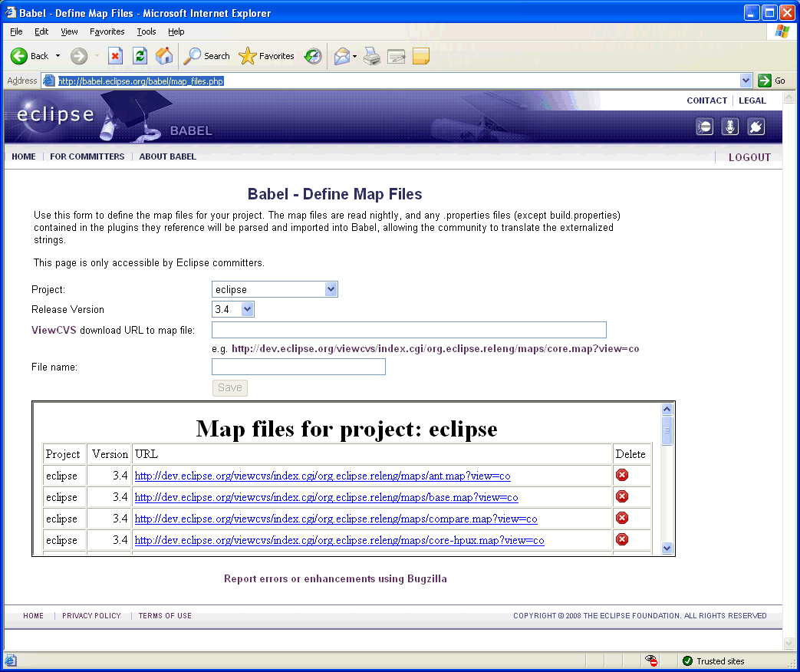Click the eclipse logo
The image size is (800, 672).
pos(56,114)
